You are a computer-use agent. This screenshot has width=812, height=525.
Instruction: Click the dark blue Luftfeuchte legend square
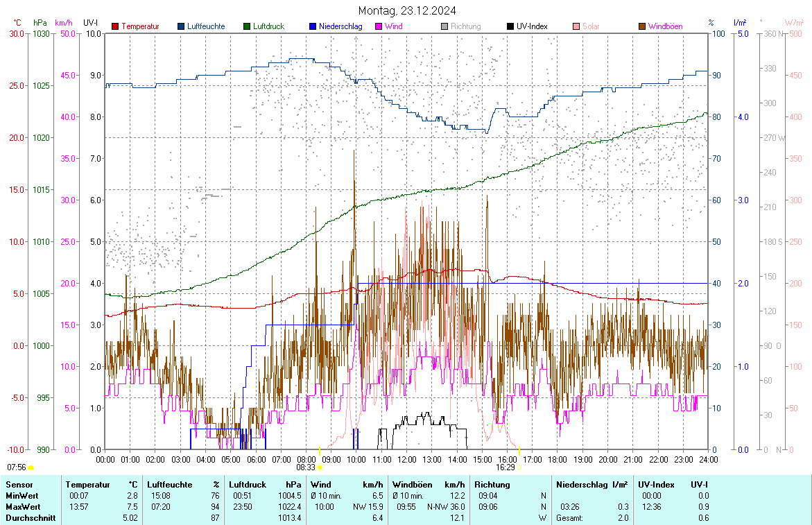(182, 26)
